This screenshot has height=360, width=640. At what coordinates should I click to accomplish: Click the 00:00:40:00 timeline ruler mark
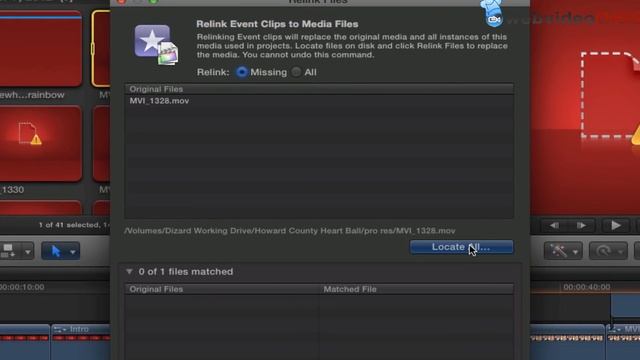587,287
